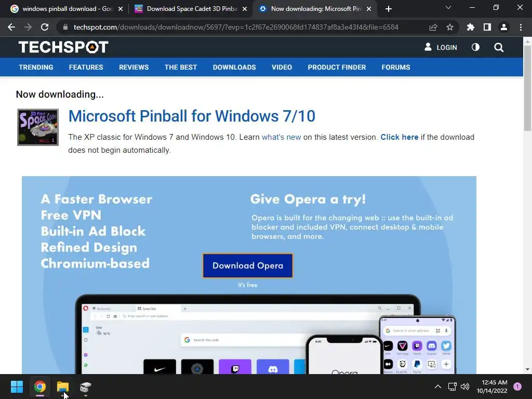
Task: Close the Download Space Cadet 3D Pinball tab
Action: 245,9
